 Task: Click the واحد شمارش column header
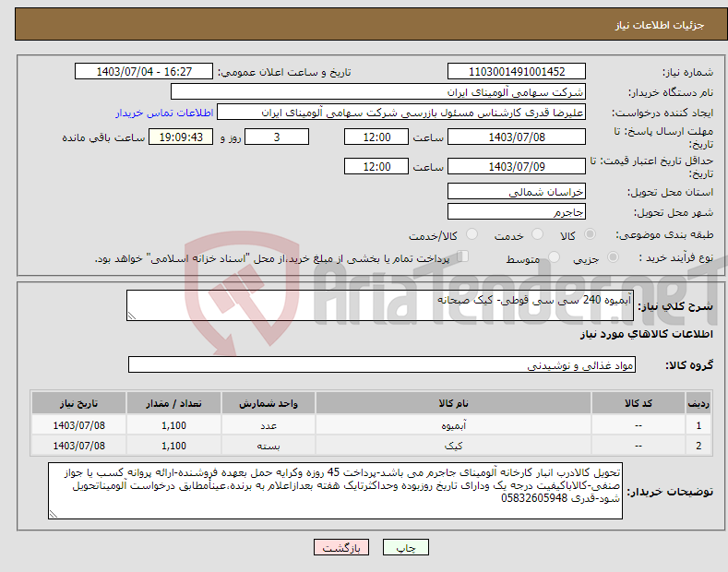[x=269, y=403]
